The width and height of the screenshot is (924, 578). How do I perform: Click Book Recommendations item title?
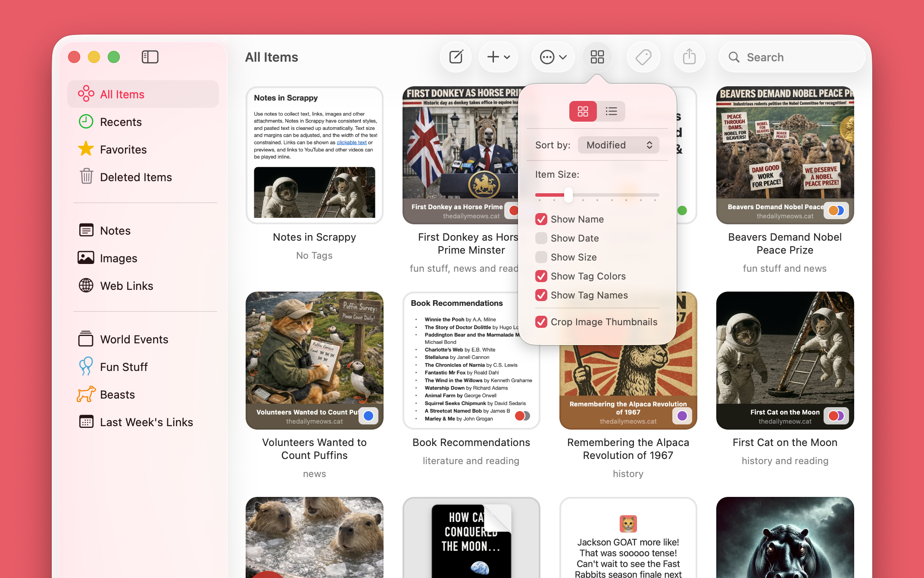471,443
